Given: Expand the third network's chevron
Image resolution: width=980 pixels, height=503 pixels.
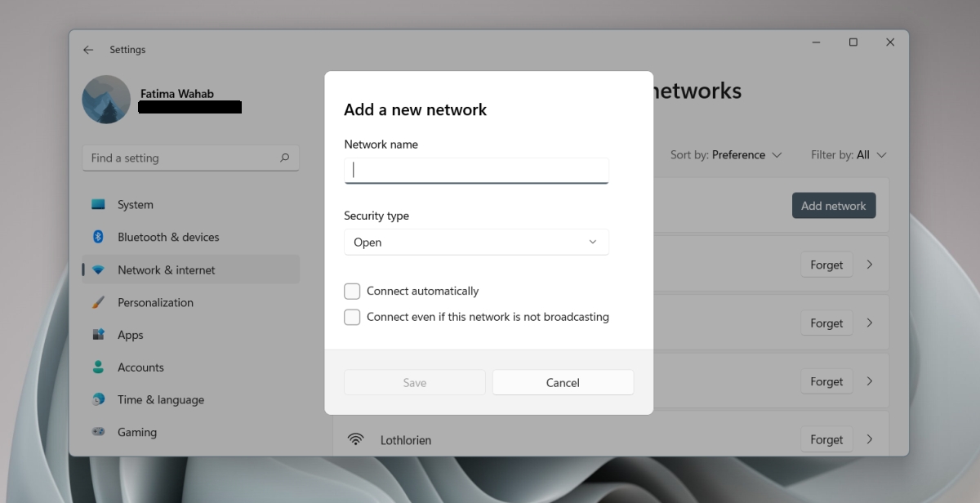Looking at the screenshot, I should pyautogui.click(x=870, y=381).
